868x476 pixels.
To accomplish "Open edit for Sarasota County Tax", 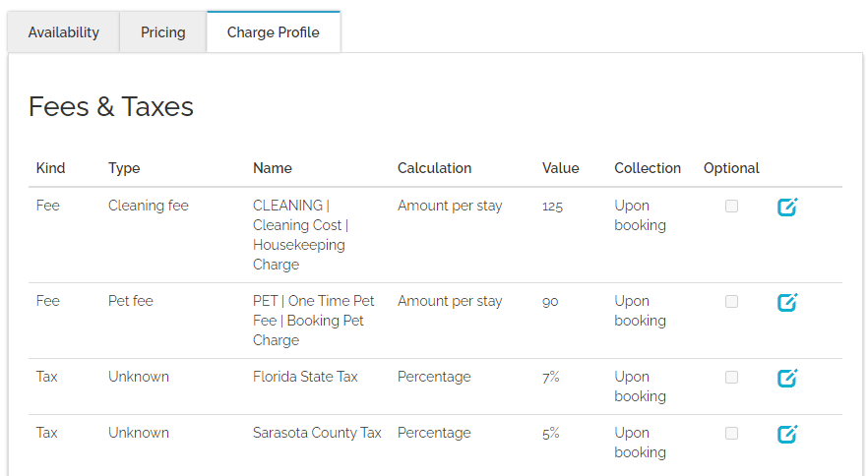I will tap(787, 434).
